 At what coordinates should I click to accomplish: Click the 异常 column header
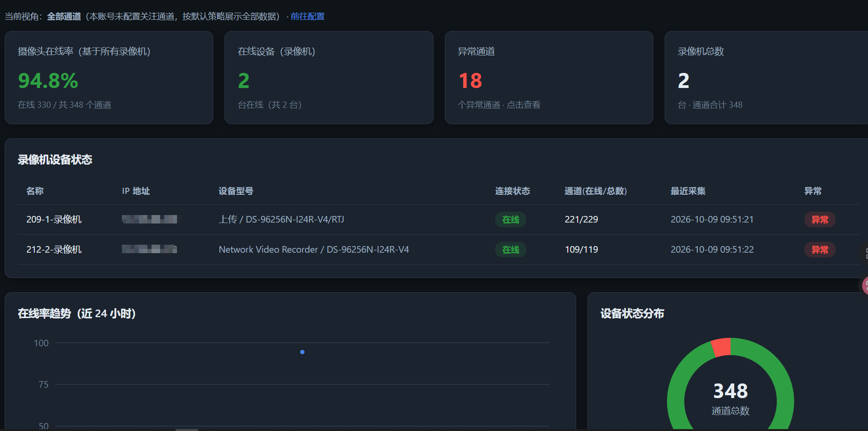[813, 191]
